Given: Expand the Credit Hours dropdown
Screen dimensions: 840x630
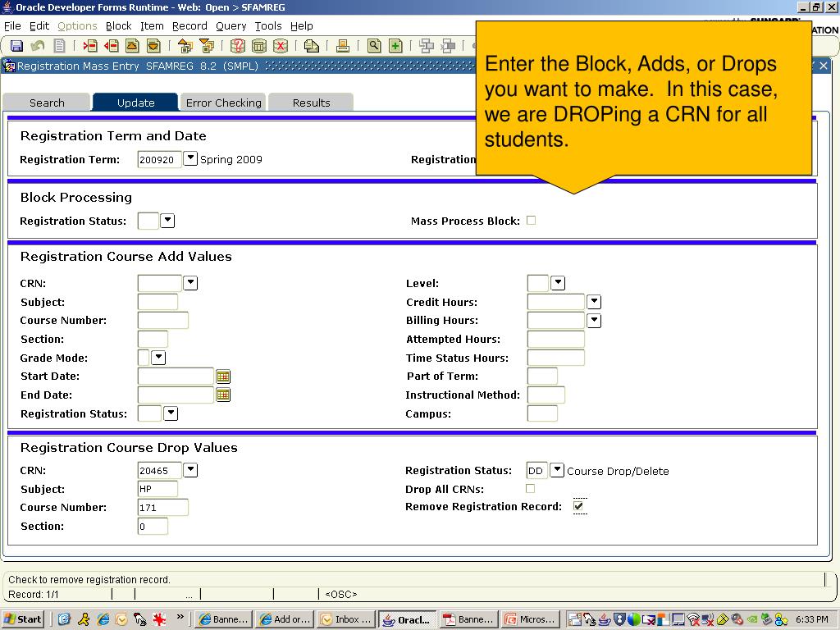Looking at the screenshot, I should point(594,302).
